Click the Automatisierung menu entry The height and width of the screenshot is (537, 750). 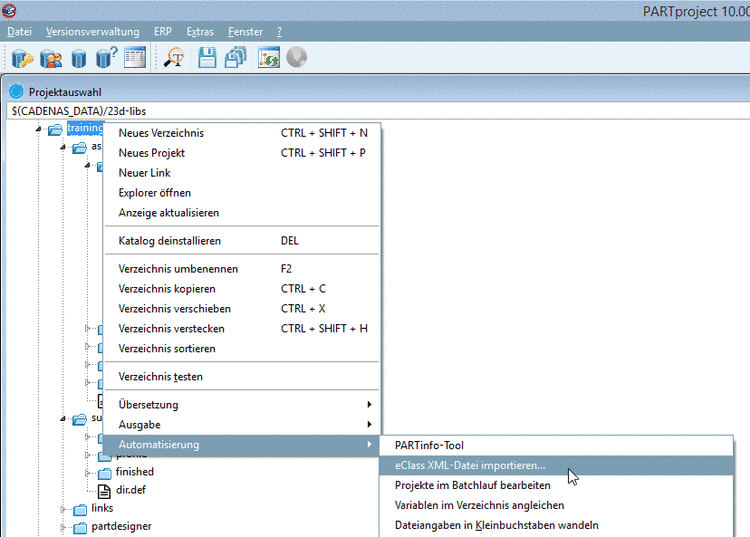coord(242,445)
